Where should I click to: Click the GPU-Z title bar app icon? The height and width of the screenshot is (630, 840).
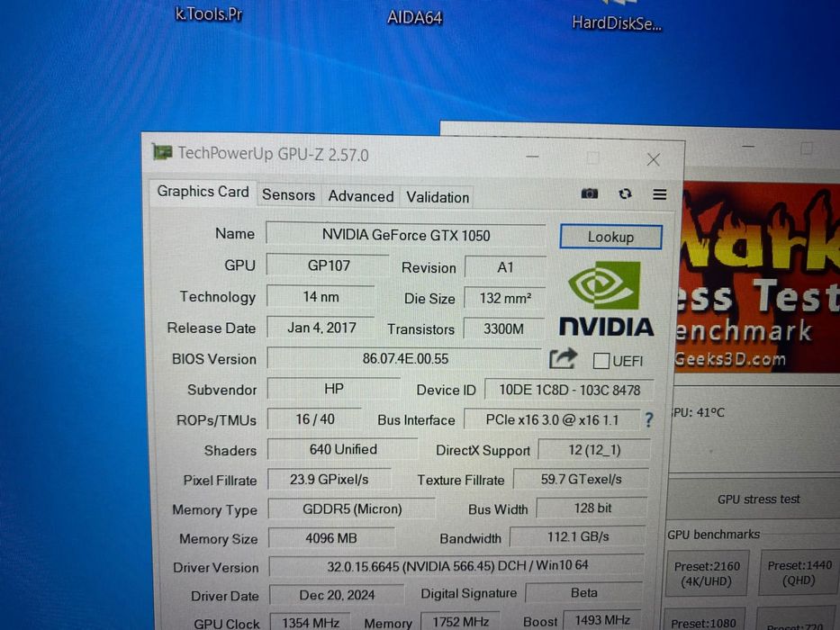pyautogui.click(x=161, y=152)
